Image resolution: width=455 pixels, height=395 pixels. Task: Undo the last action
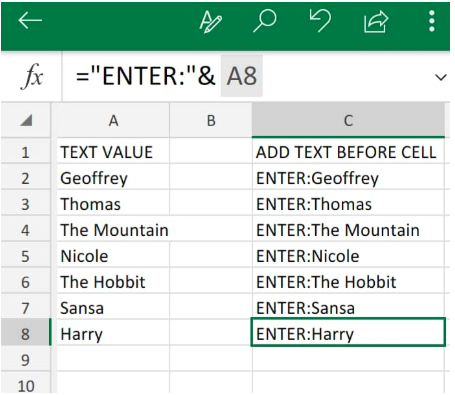(x=320, y=21)
